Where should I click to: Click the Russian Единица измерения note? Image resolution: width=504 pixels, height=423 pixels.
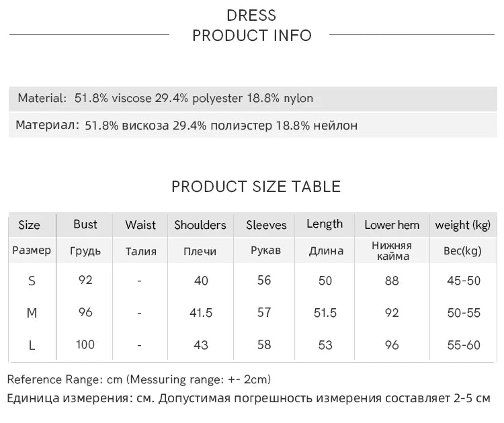249,399
